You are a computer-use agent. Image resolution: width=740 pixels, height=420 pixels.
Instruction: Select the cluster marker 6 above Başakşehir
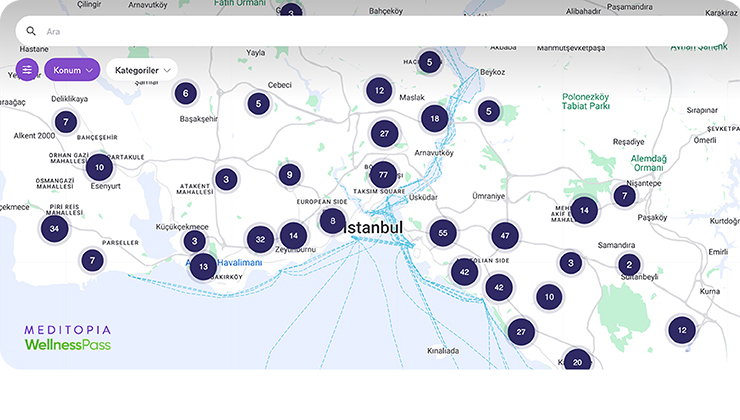[x=184, y=94]
